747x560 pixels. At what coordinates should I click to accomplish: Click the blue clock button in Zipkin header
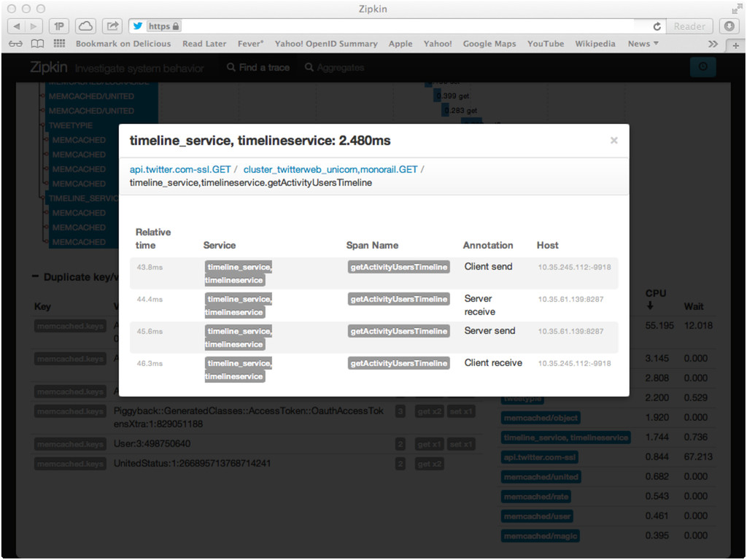tap(703, 66)
